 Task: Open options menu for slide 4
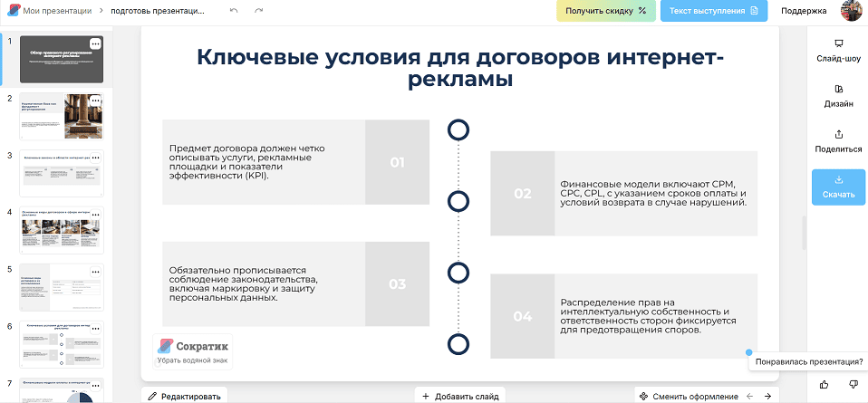(95, 215)
